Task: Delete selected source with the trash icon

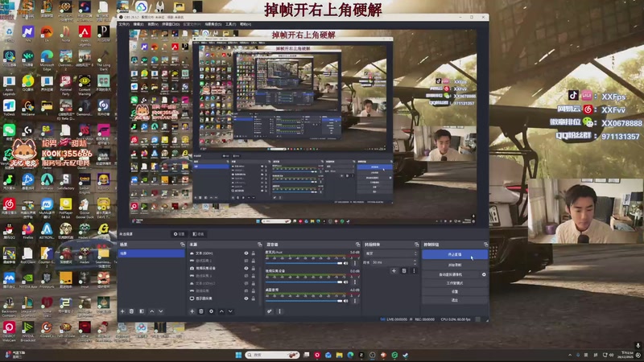Action: point(200,311)
